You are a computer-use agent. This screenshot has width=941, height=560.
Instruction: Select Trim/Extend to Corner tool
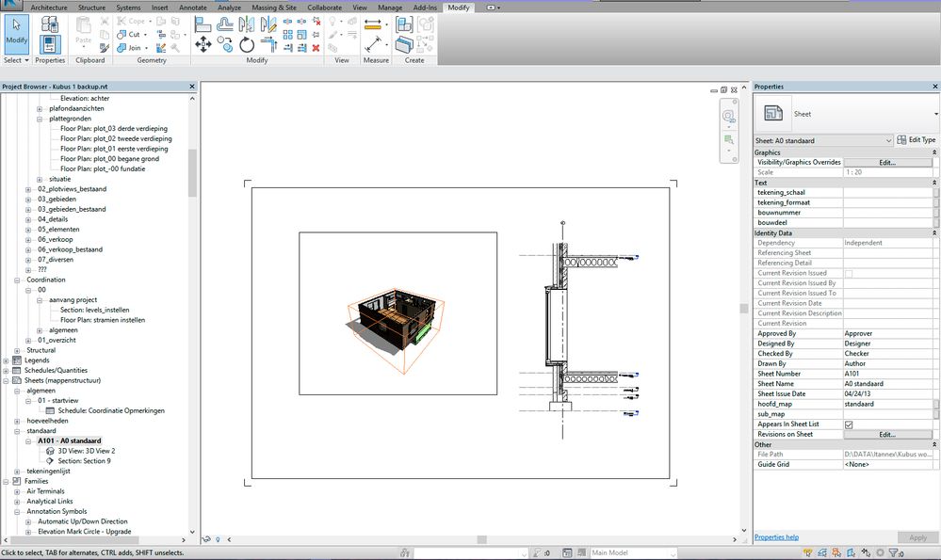point(268,44)
